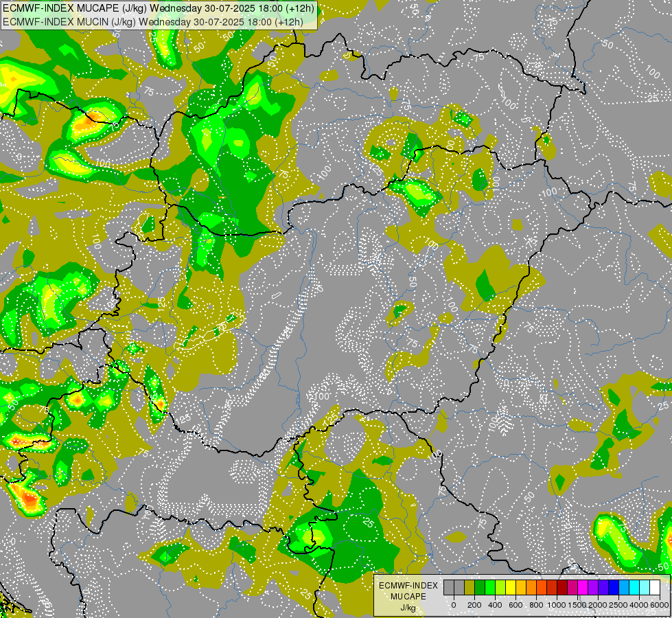Screen dimensions: 672x618
Task: Click the legend value 2500
Action: (618, 605)
